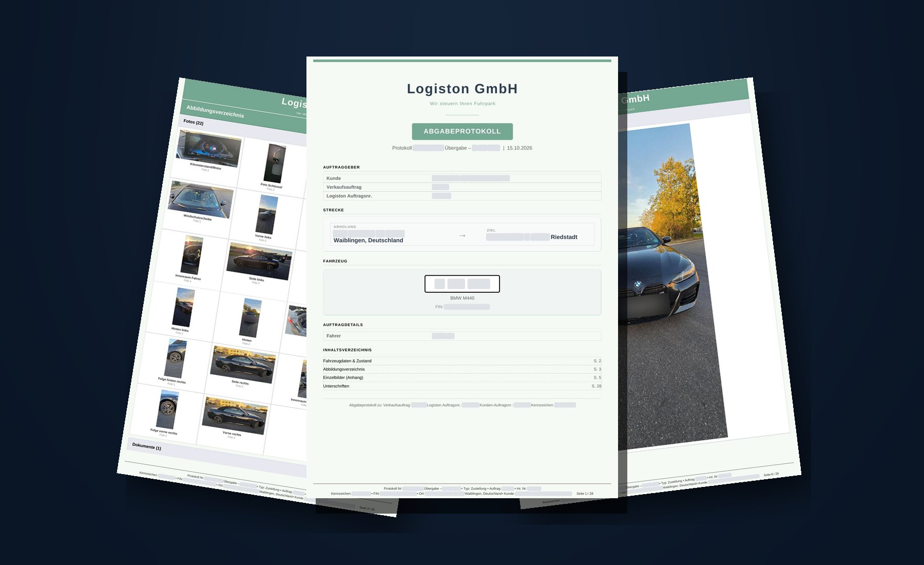Click the 'AUFTRAGGEBER' section heading

pyautogui.click(x=341, y=167)
